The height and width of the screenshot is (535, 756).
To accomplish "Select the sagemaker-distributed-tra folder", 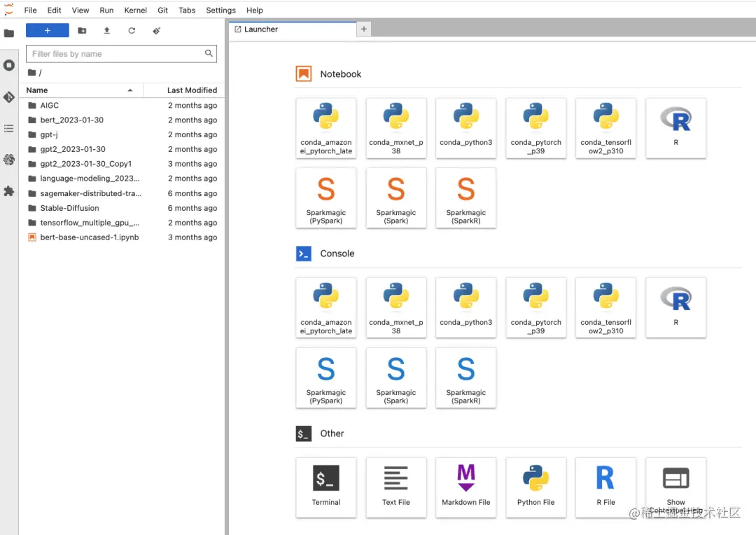I will [x=122, y=193].
